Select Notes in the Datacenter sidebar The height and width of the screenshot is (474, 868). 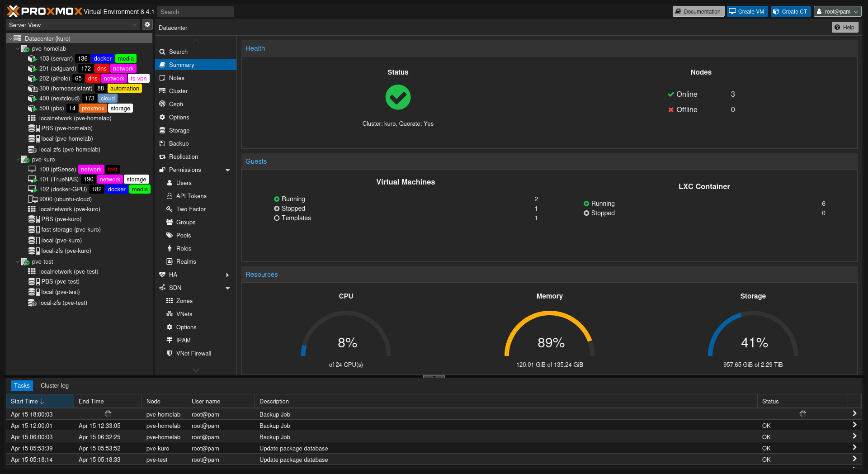[x=176, y=78]
